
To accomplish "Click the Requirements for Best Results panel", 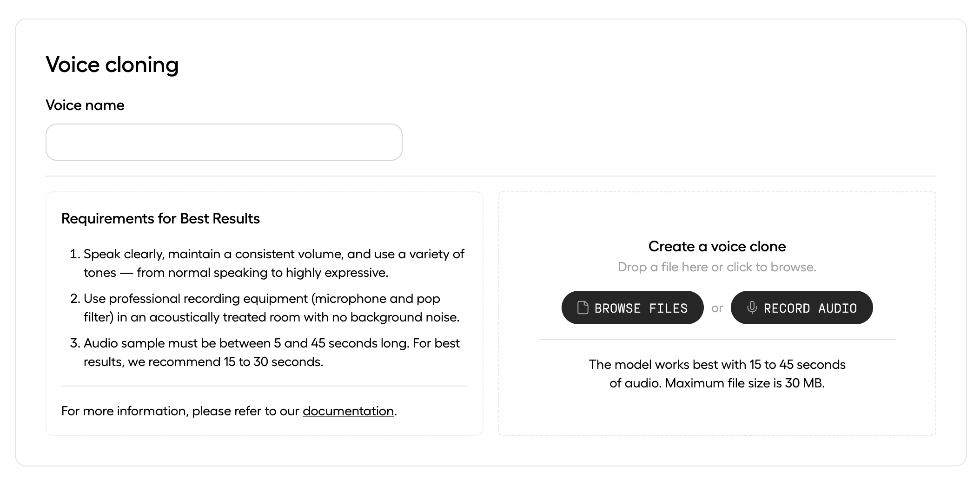I will pyautogui.click(x=265, y=311).
